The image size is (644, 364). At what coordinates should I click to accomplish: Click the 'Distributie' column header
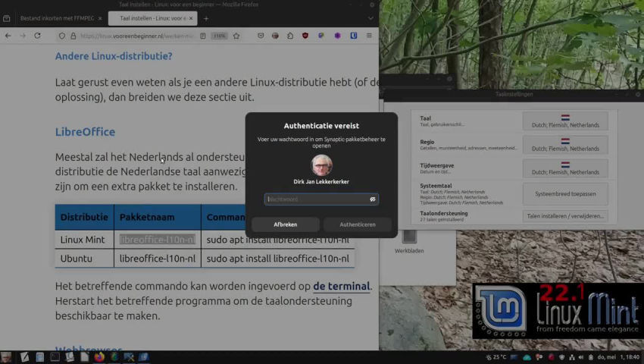(x=84, y=217)
